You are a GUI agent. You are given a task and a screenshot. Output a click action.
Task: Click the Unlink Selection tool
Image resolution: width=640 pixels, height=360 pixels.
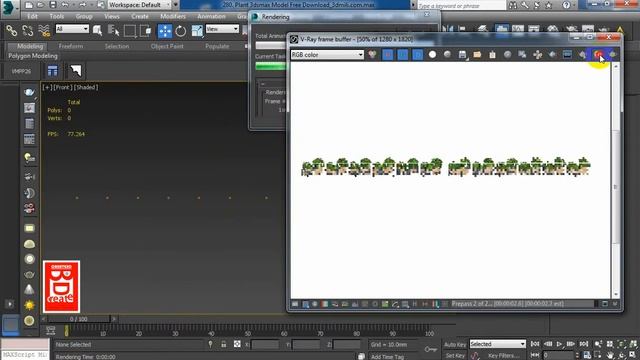point(27,31)
